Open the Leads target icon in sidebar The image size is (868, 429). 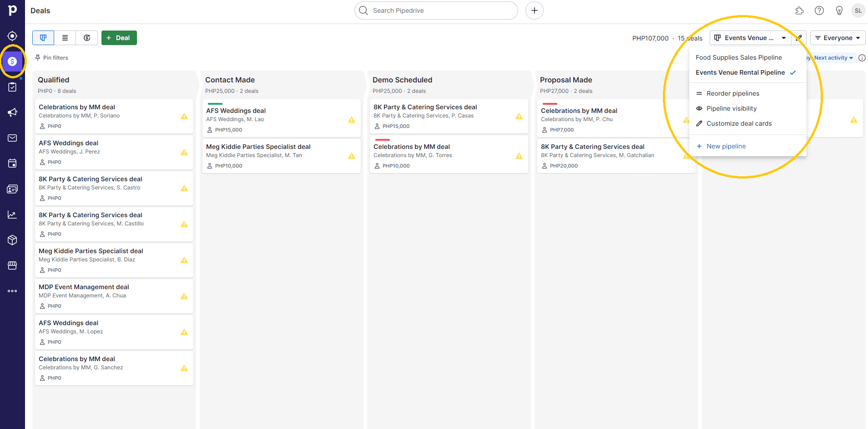coord(12,36)
